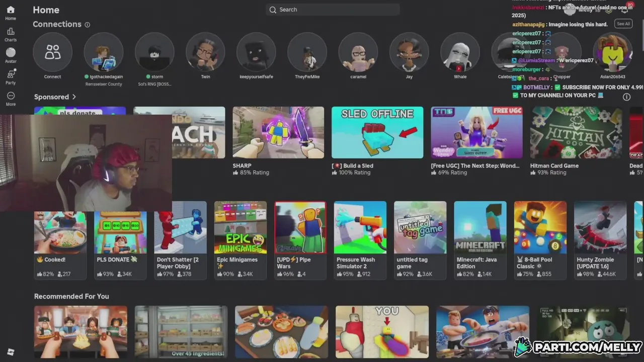Click the SHARP game title text
The height and width of the screenshot is (362, 644).
(242, 165)
